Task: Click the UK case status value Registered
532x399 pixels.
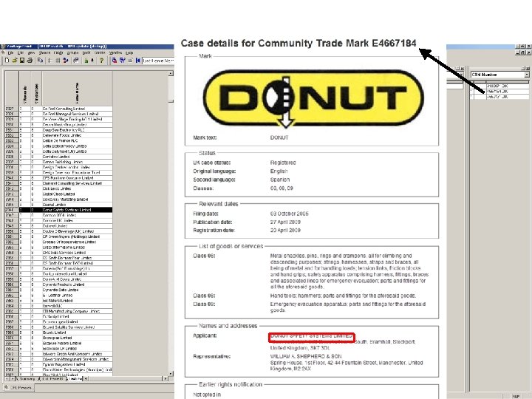Action: pyautogui.click(x=283, y=163)
